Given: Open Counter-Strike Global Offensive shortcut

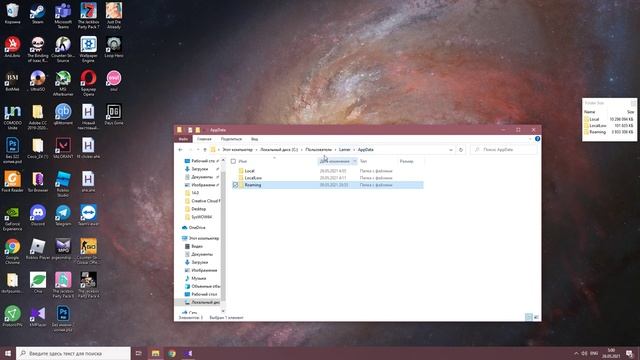Looking at the screenshot, I should [x=88, y=251].
